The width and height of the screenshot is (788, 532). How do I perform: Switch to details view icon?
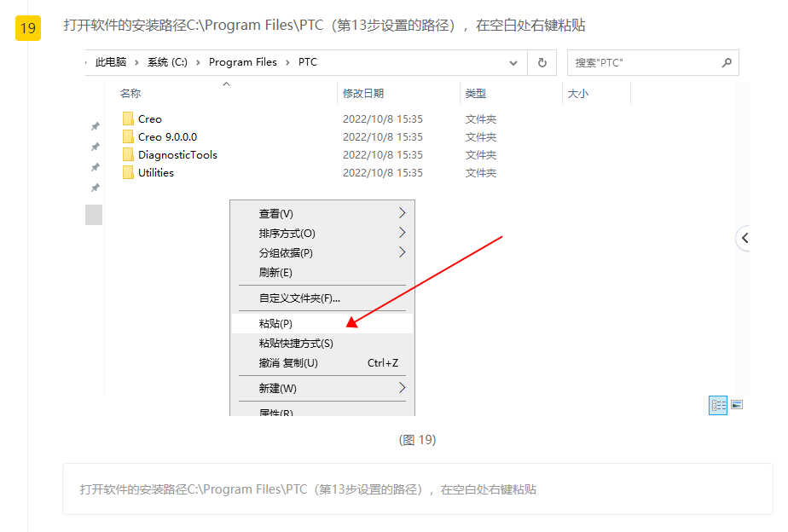click(x=718, y=406)
